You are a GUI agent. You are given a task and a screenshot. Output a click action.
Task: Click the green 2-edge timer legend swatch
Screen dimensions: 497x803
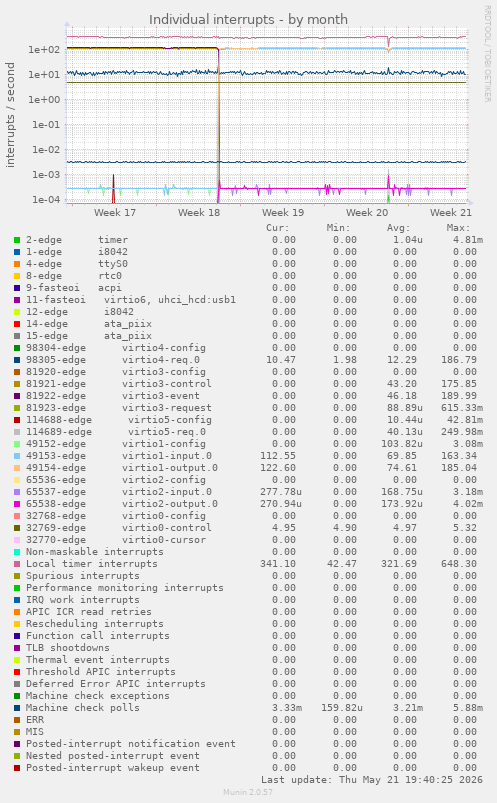[17, 240]
